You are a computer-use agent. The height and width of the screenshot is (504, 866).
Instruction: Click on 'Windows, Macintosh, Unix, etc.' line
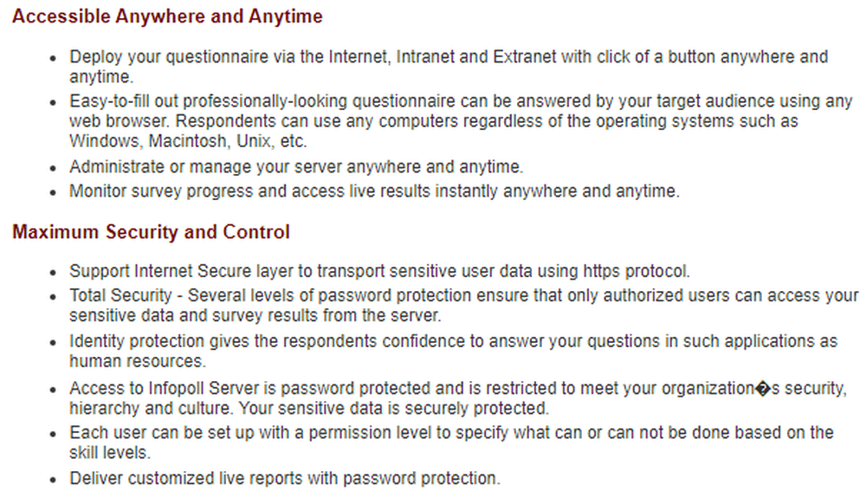pos(188,141)
